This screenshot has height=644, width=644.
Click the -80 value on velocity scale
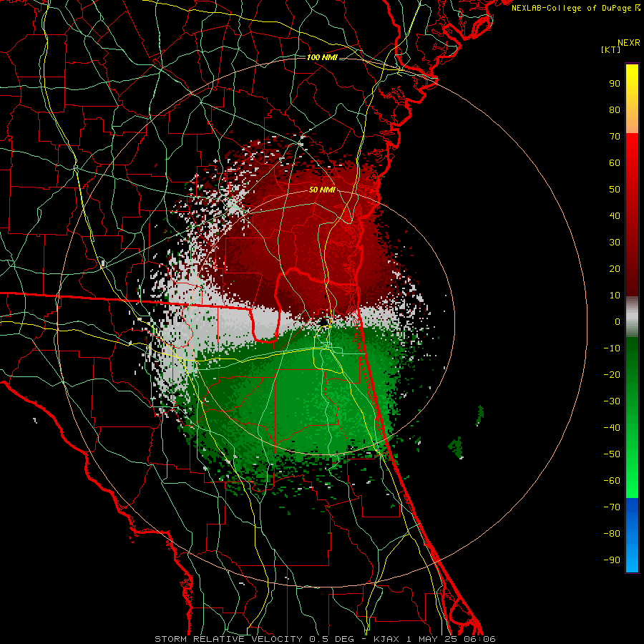[612, 534]
